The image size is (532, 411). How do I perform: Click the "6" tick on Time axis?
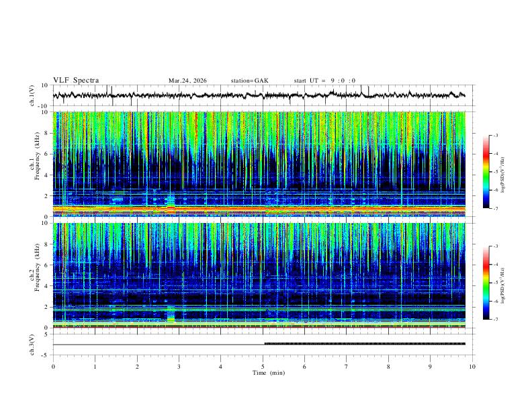(305, 367)
